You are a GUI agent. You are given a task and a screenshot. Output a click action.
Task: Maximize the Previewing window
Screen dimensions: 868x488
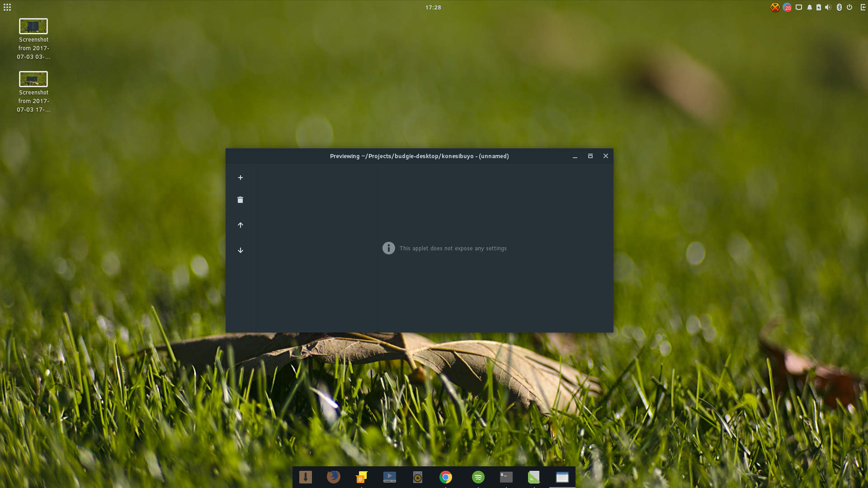click(x=590, y=156)
